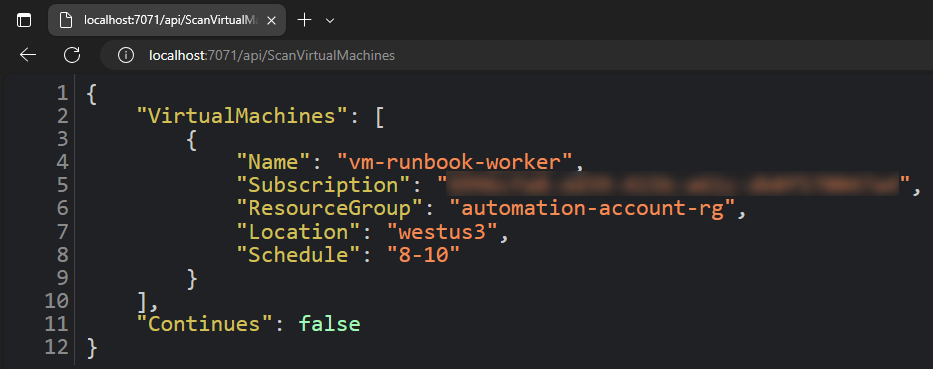Reload the page with refresh icon
933x369 pixels.
point(72,55)
